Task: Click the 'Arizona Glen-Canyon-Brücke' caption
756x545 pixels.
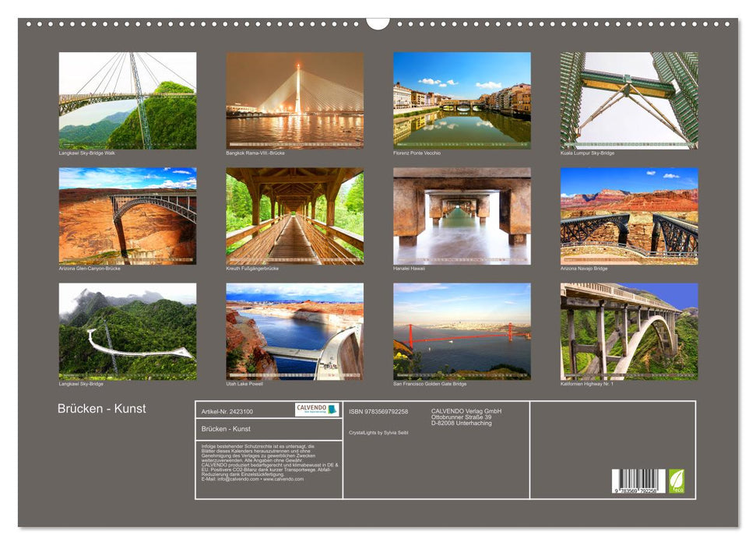Action: [90, 268]
